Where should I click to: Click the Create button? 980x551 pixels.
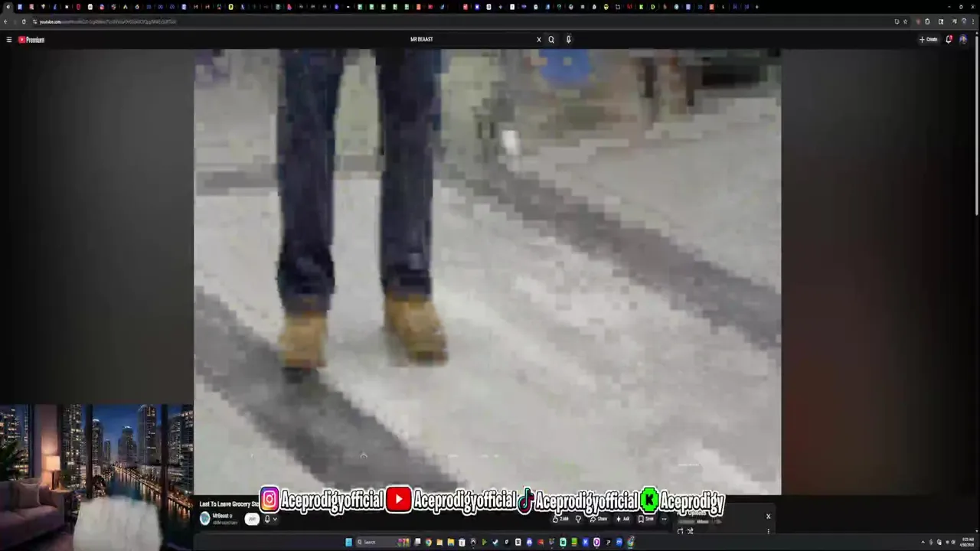click(x=928, y=40)
